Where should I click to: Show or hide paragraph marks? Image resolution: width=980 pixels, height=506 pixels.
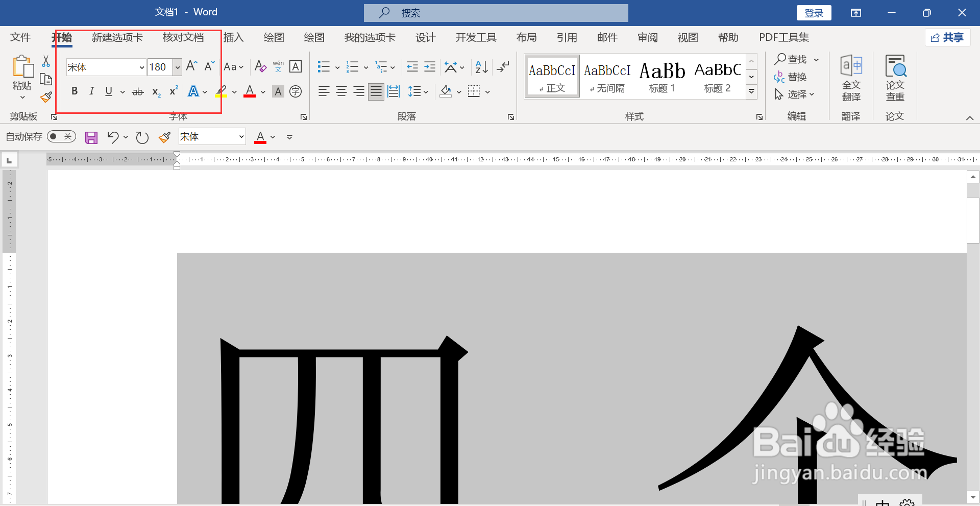pyautogui.click(x=503, y=66)
